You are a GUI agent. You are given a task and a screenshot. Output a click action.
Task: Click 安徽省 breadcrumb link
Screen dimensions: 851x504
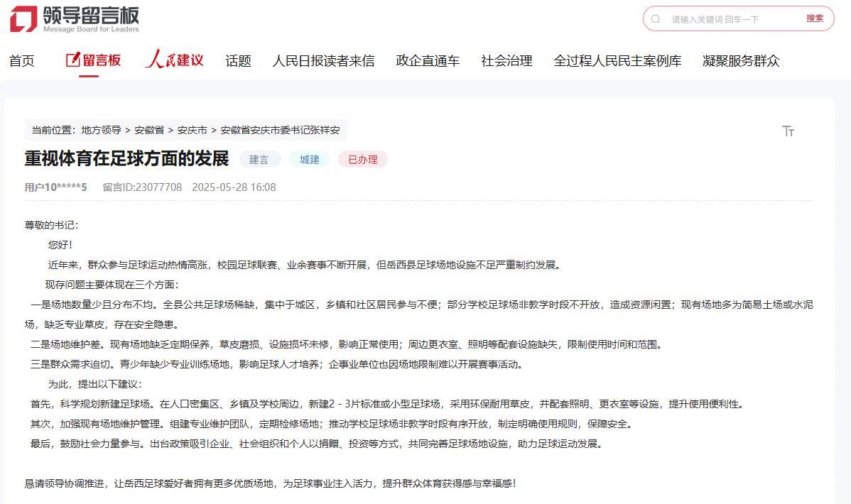tap(149, 130)
